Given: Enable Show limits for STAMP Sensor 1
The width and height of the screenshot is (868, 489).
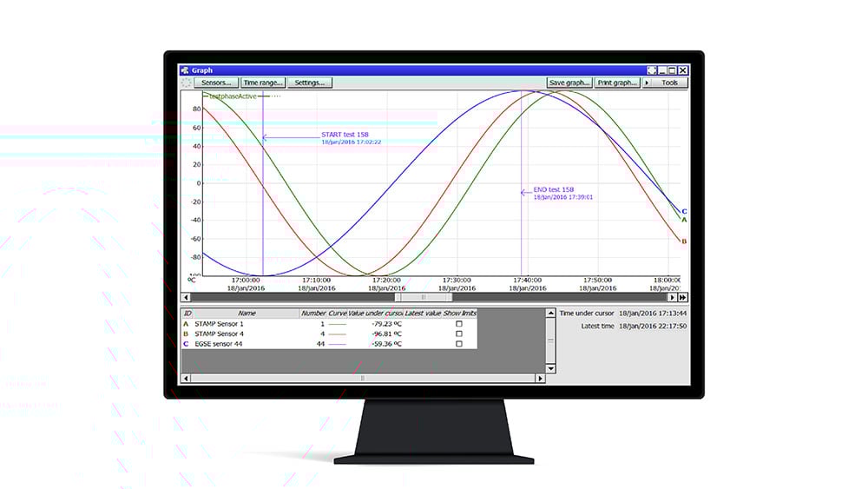Looking at the screenshot, I should 459,323.
